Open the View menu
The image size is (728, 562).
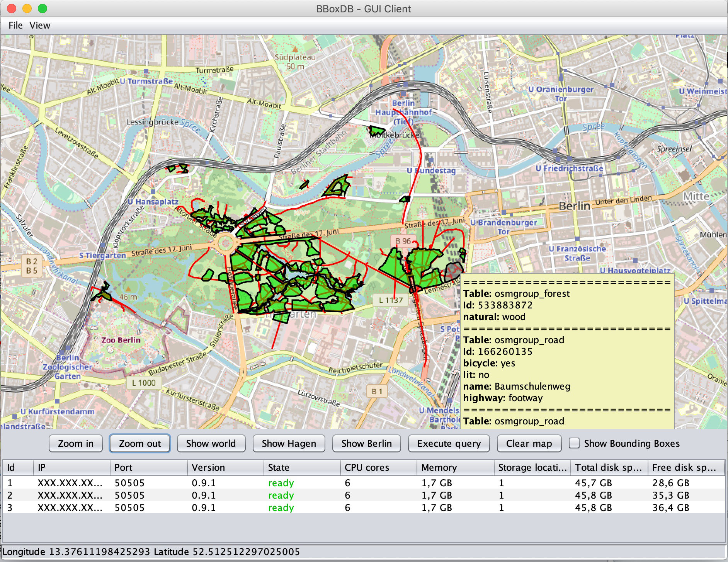coord(40,26)
